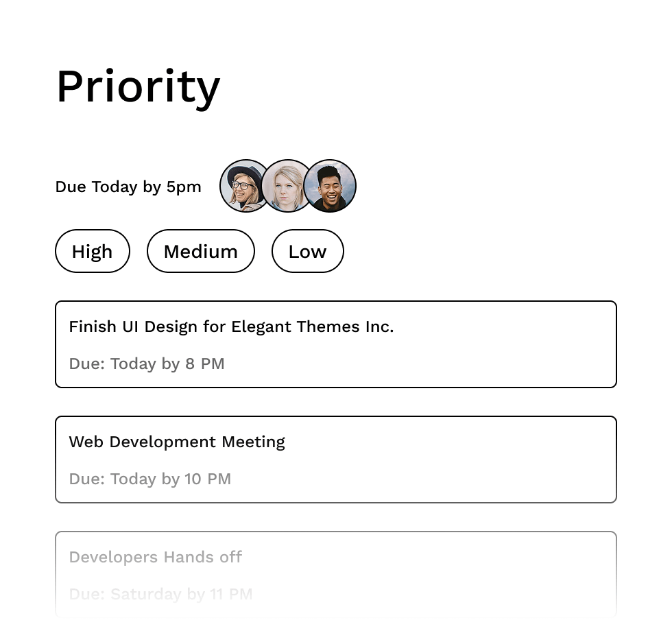Click the overlapping avatar group beside the due date

tap(288, 185)
